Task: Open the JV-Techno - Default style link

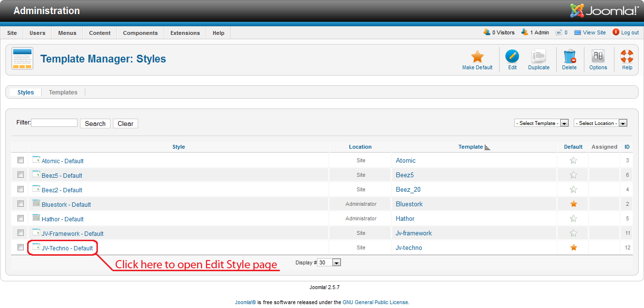Action: tap(67, 248)
